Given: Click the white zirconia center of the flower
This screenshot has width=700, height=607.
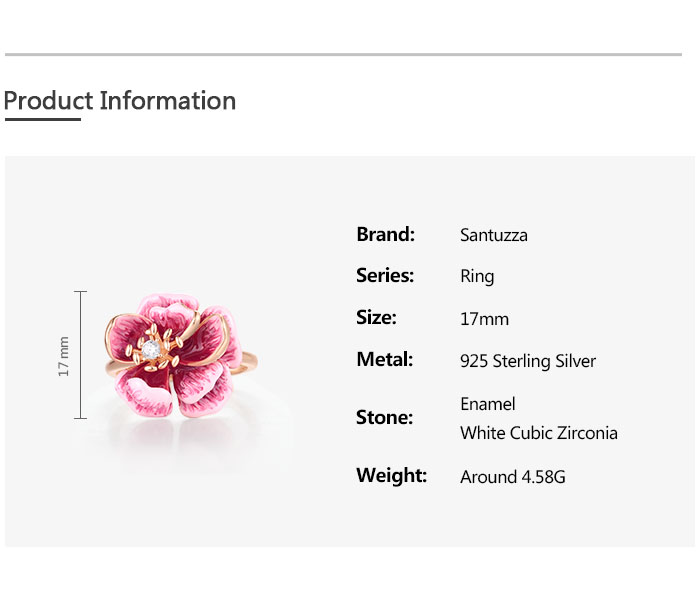Looking at the screenshot, I should [x=152, y=349].
